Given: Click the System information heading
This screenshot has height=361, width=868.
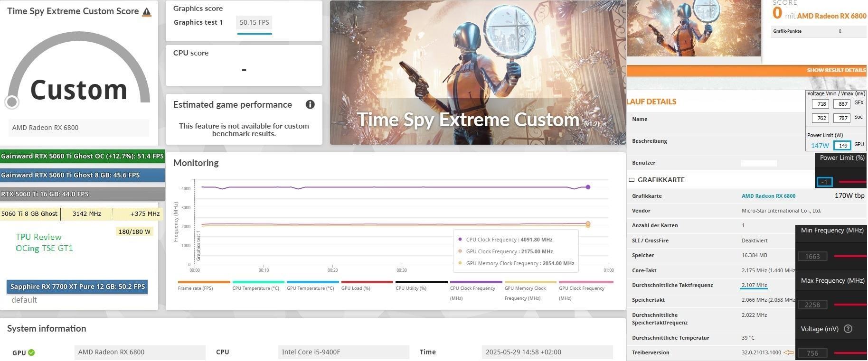Looking at the screenshot, I should [47, 328].
